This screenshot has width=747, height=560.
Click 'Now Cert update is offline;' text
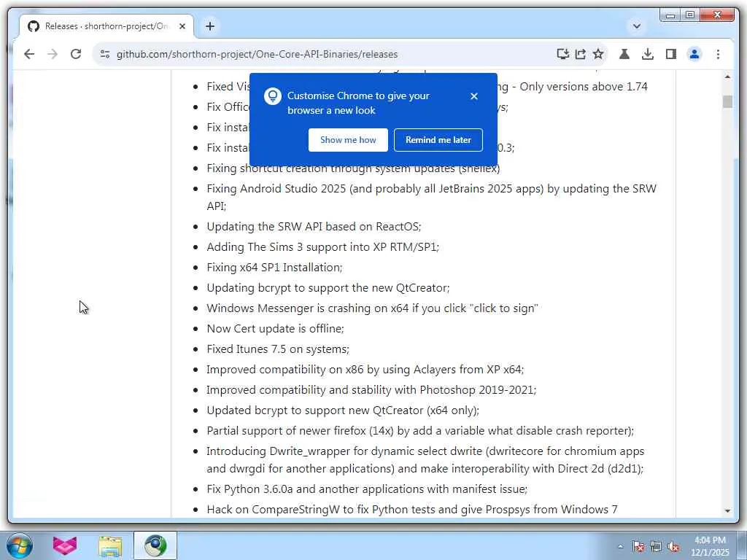click(275, 329)
